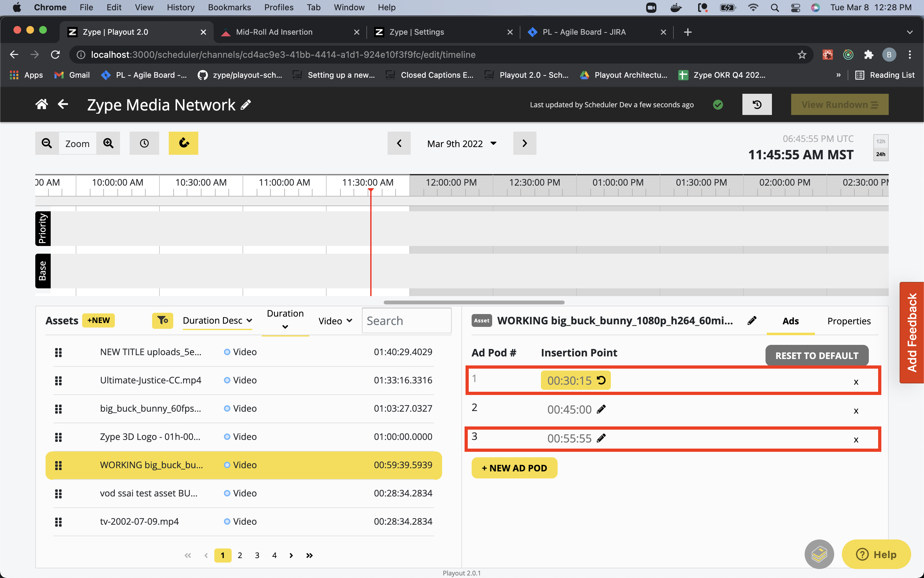Jump to last assets page
924x578 pixels.
[x=309, y=555]
